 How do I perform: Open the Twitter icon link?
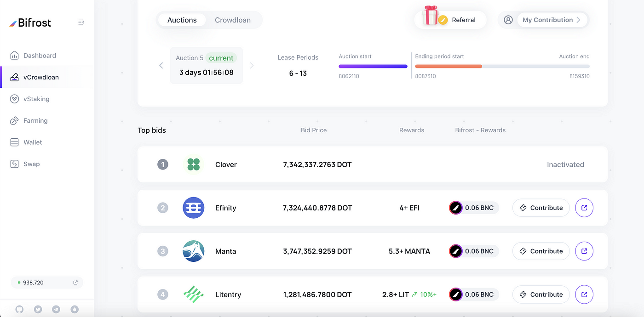tap(38, 309)
